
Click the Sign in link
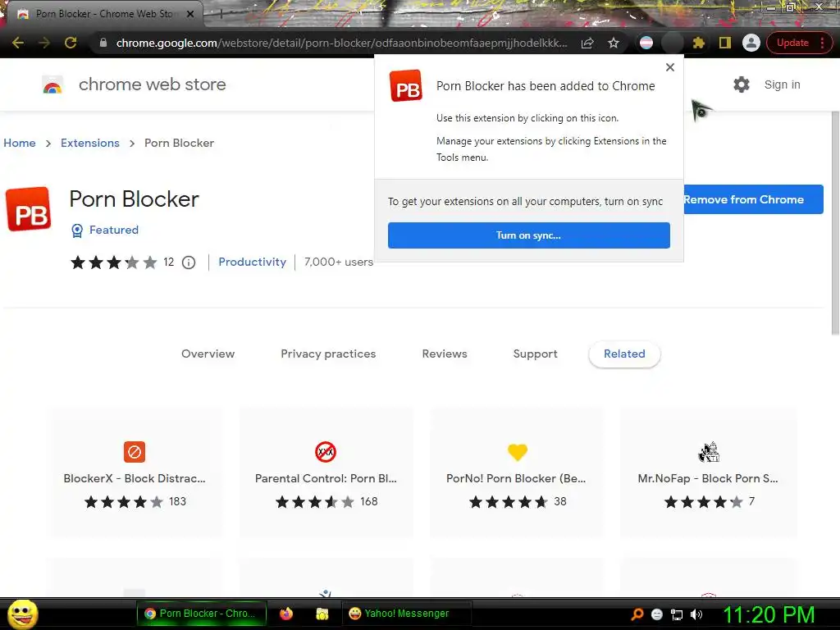point(782,84)
